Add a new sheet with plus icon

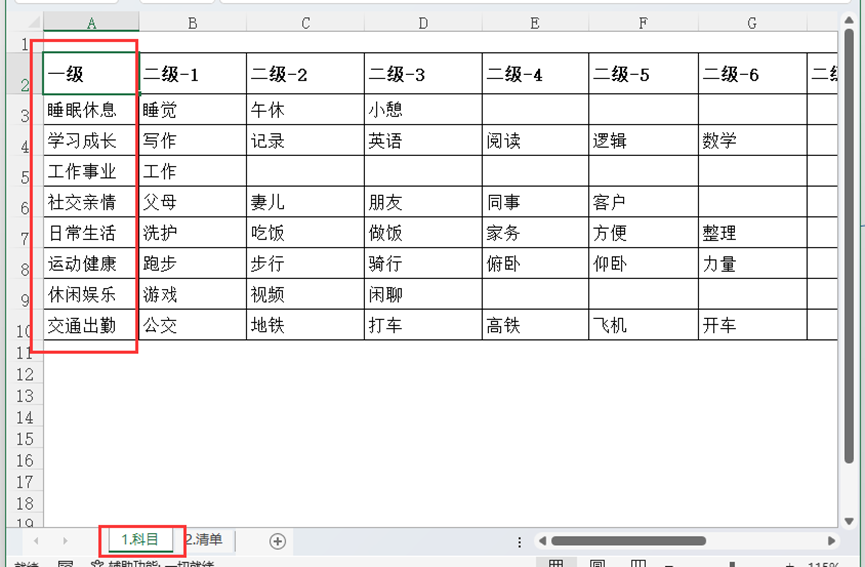point(277,542)
